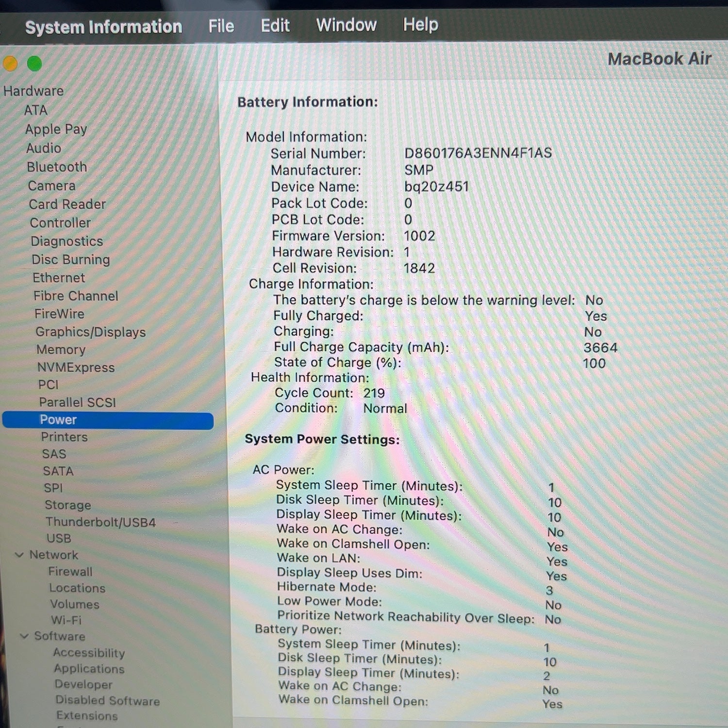This screenshot has height=728, width=728.
Task: Click the full charge capacity value 3664
Action: tap(601, 347)
